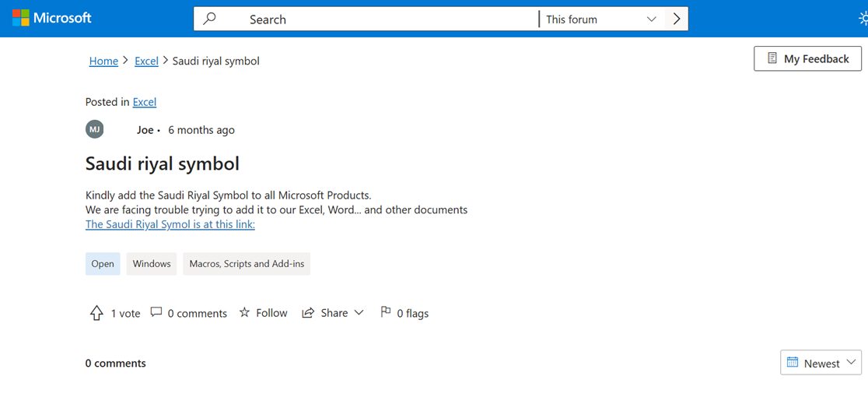Click bold 0 comments section heading
Image resolution: width=868 pixels, height=408 pixels.
(116, 364)
